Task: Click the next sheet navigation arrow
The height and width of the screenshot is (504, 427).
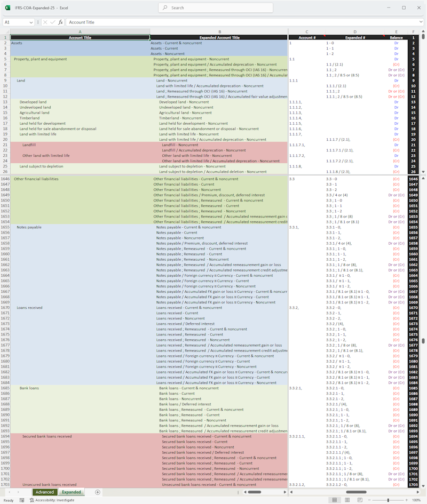Action: pos(18,492)
